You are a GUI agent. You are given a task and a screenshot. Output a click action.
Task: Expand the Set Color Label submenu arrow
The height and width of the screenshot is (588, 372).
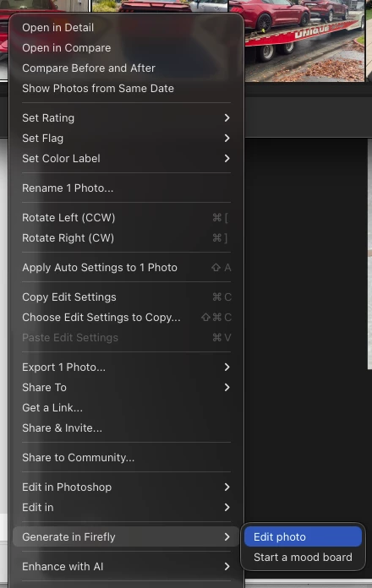point(227,158)
